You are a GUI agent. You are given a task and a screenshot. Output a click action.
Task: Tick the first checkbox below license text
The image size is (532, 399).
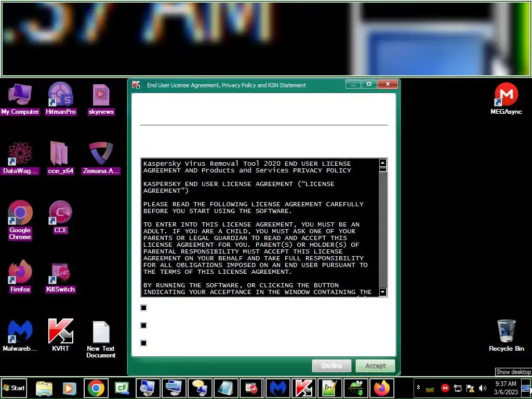point(143,308)
